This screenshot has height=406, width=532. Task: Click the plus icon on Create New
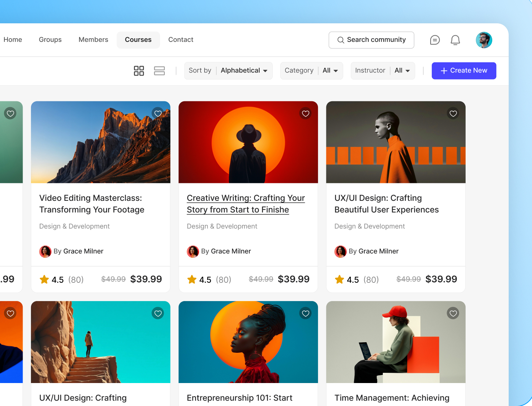click(x=444, y=71)
